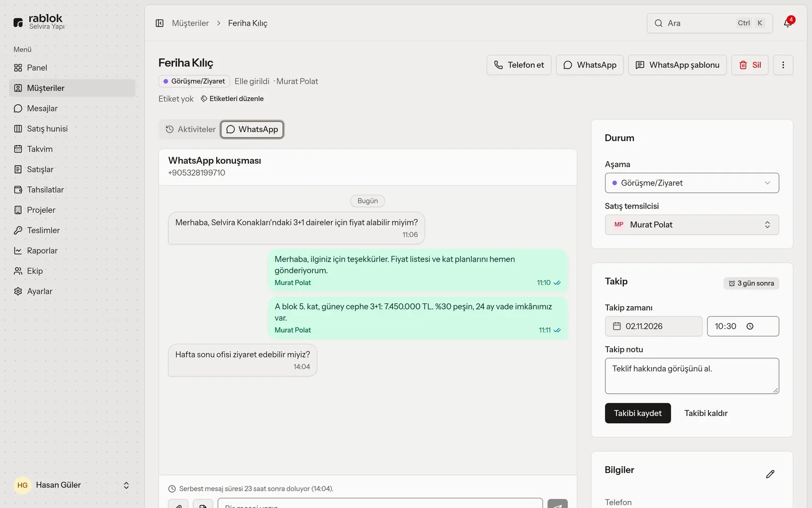Open Panel from the sidebar
The width and height of the screenshot is (812, 508).
pyautogui.click(x=72, y=68)
